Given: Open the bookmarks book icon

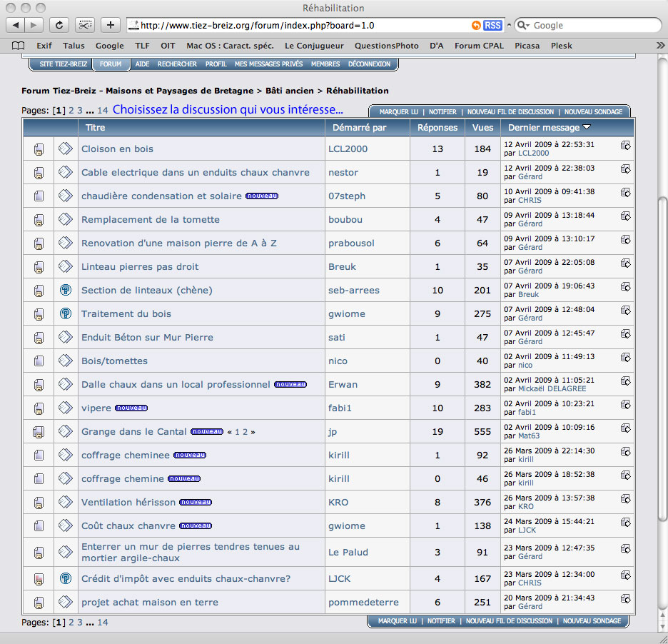Looking at the screenshot, I should 19,46.
